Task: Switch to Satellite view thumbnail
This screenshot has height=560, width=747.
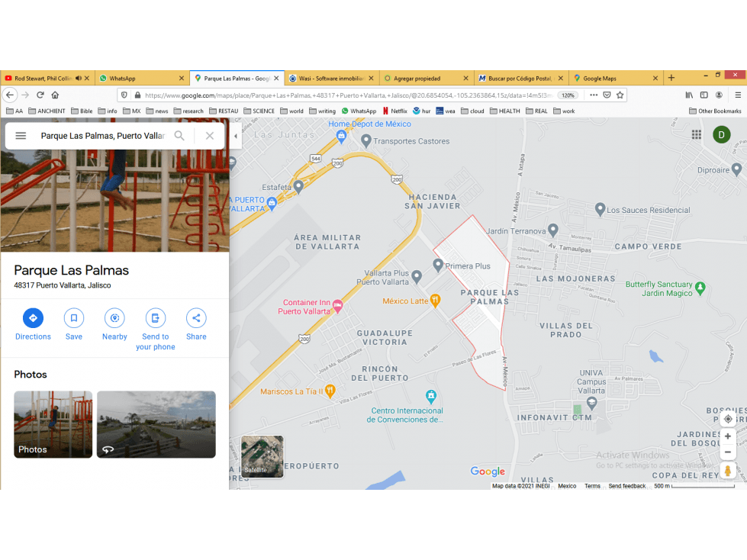Action: (262, 456)
